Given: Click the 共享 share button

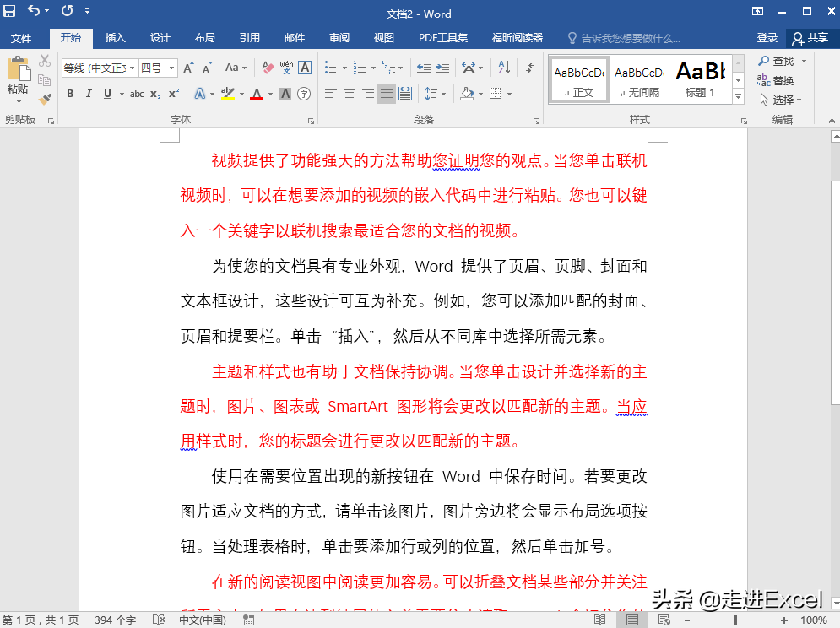Looking at the screenshot, I should 810,38.
